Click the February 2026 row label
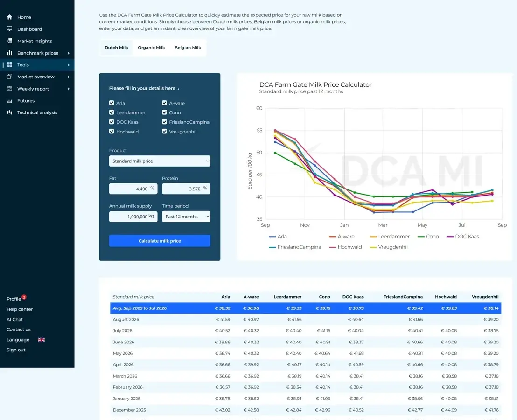517x420 pixels. click(127, 387)
